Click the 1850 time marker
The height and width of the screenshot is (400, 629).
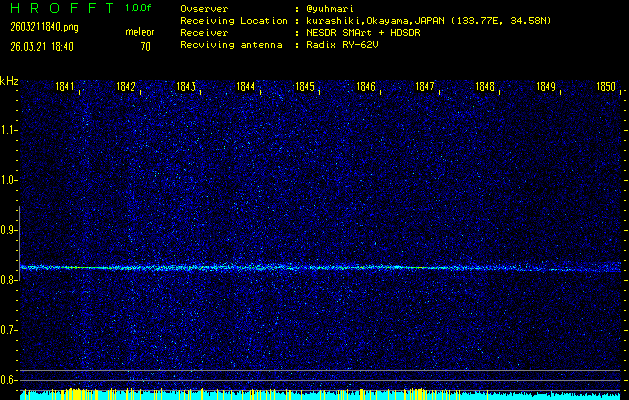pos(606,86)
